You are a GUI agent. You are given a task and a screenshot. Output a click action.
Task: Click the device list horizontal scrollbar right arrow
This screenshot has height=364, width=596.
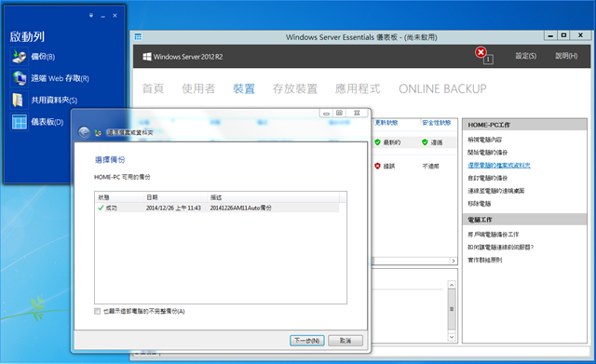point(454,261)
